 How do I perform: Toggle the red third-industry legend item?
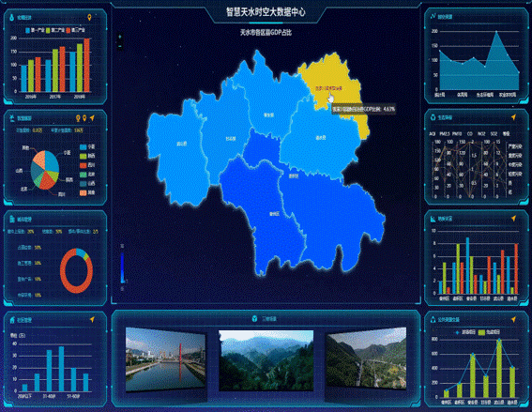[76, 30]
